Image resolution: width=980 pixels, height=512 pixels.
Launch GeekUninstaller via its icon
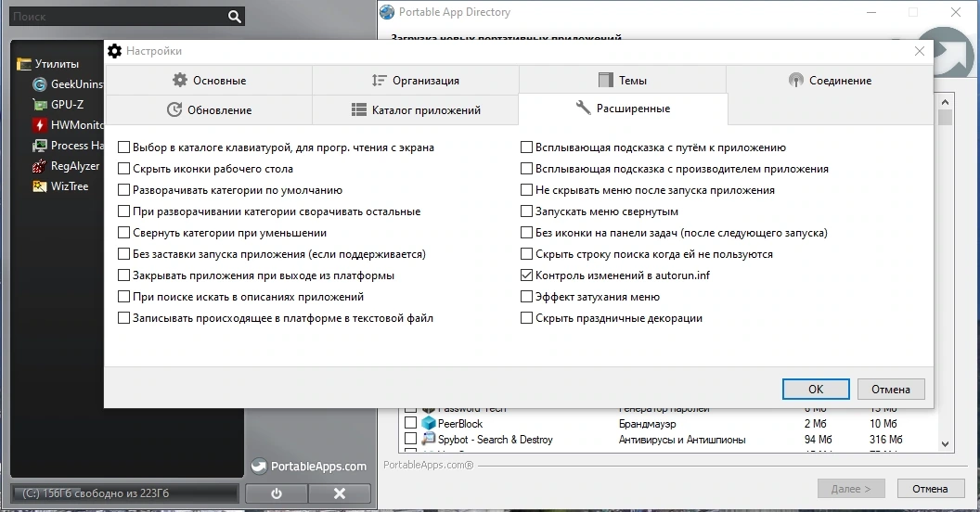(x=40, y=84)
